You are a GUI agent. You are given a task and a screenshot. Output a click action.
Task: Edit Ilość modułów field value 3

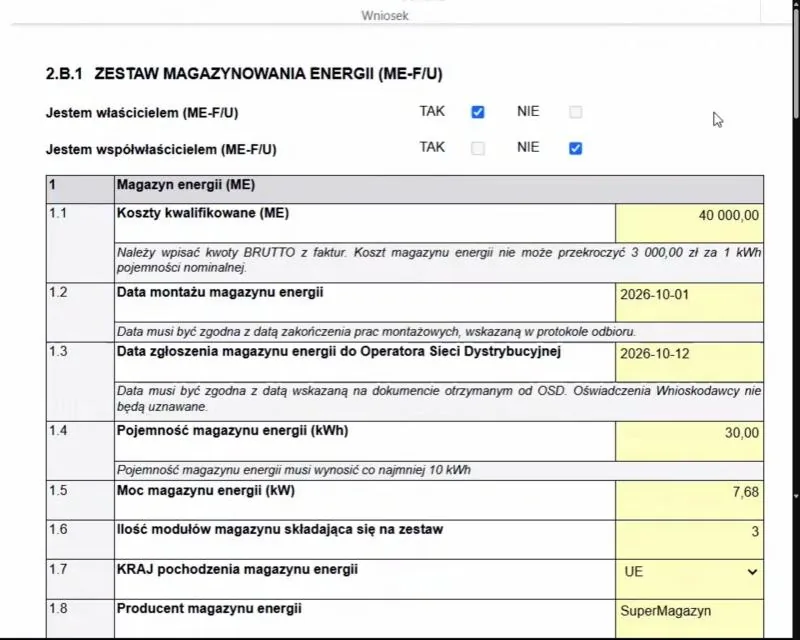[x=689, y=539]
